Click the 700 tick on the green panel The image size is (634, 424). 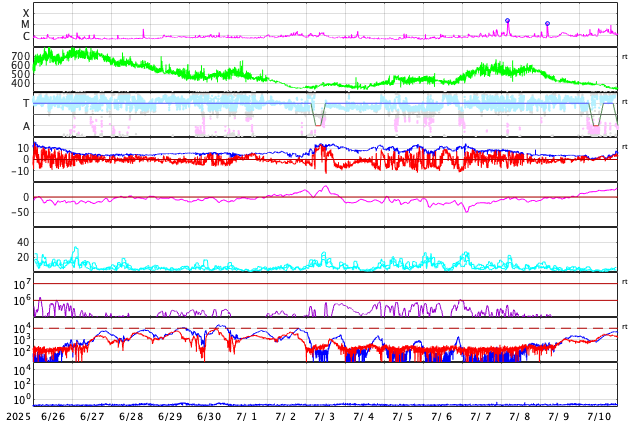pyautogui.click(x=21, y=56)
